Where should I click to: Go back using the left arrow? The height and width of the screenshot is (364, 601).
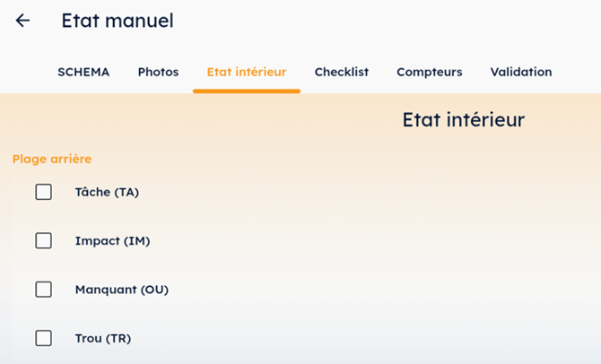[x=23, y=21]
